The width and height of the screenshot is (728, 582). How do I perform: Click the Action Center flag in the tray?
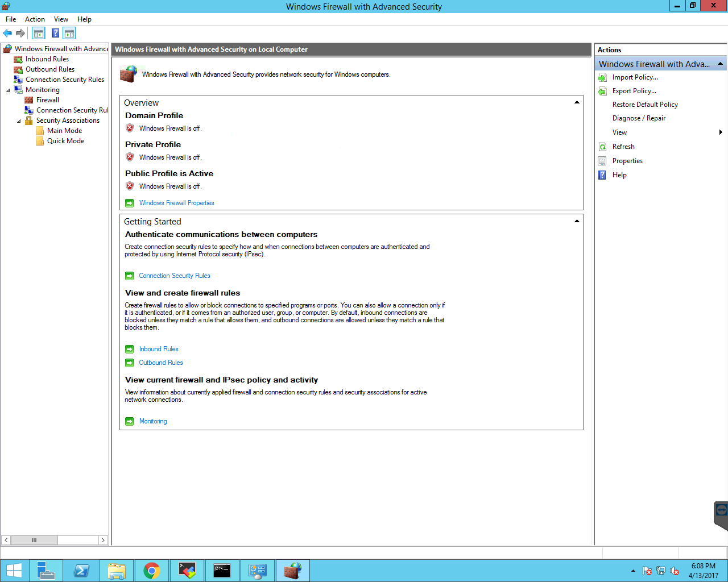tap(647, 571)
